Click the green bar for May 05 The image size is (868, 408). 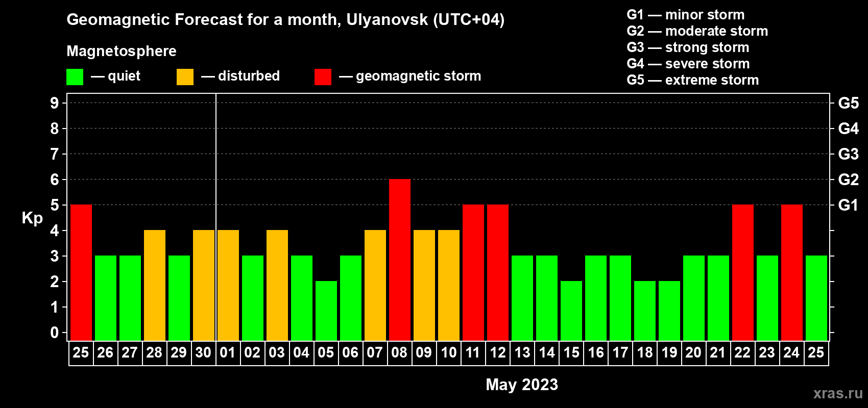pos(326,311)
